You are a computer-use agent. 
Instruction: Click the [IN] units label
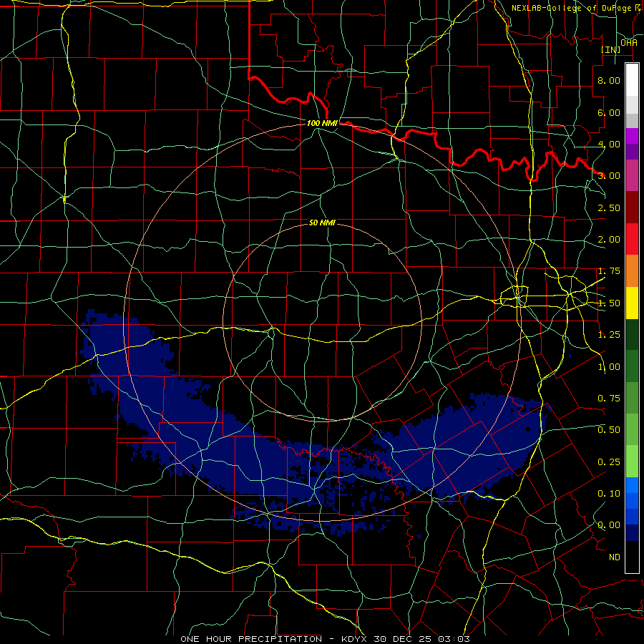(611, 49)
